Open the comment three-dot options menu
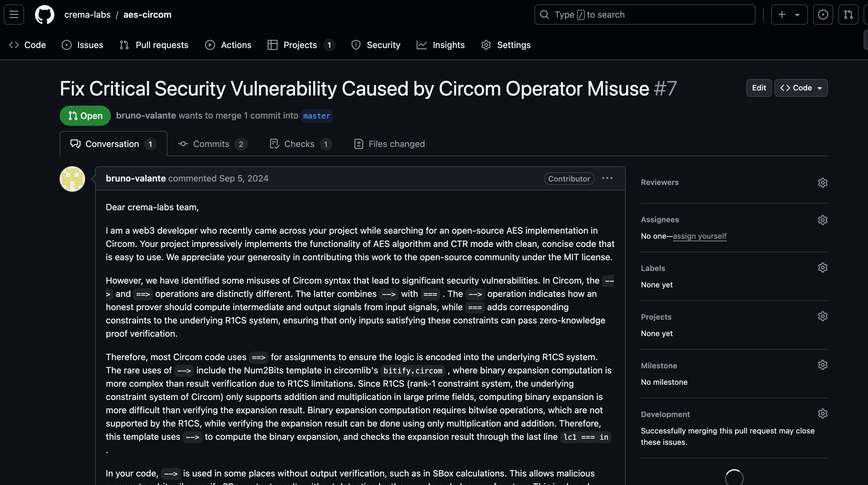868x485 pixels. point(607,178)
